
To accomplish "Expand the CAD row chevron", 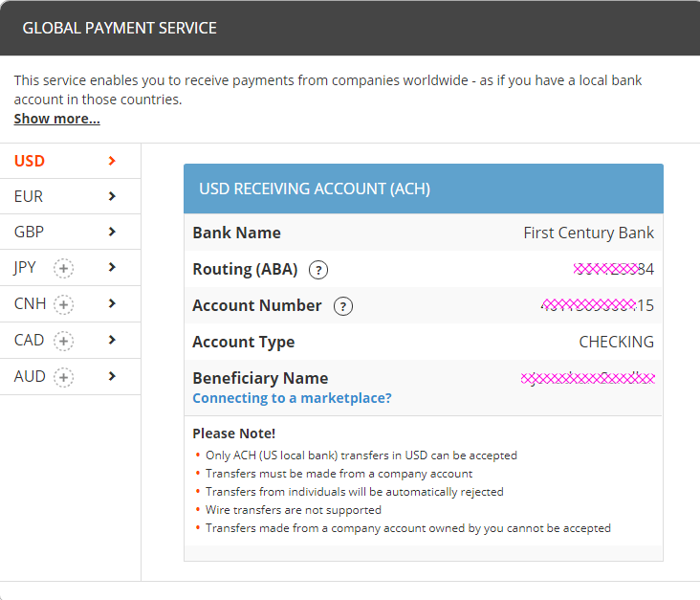I will [112, 340].
